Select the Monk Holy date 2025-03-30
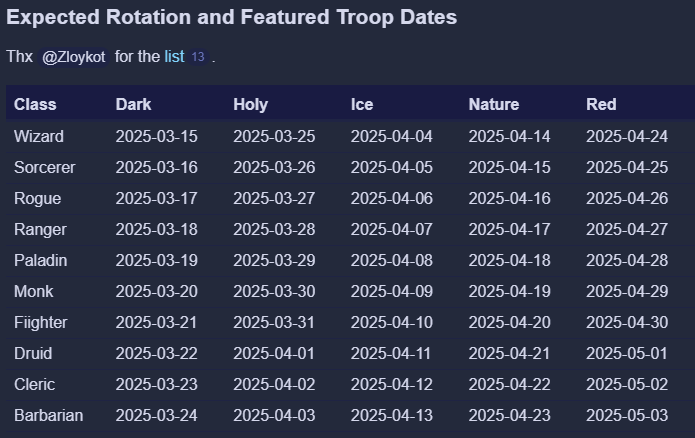695x438 pixels. tap(274, 291)
